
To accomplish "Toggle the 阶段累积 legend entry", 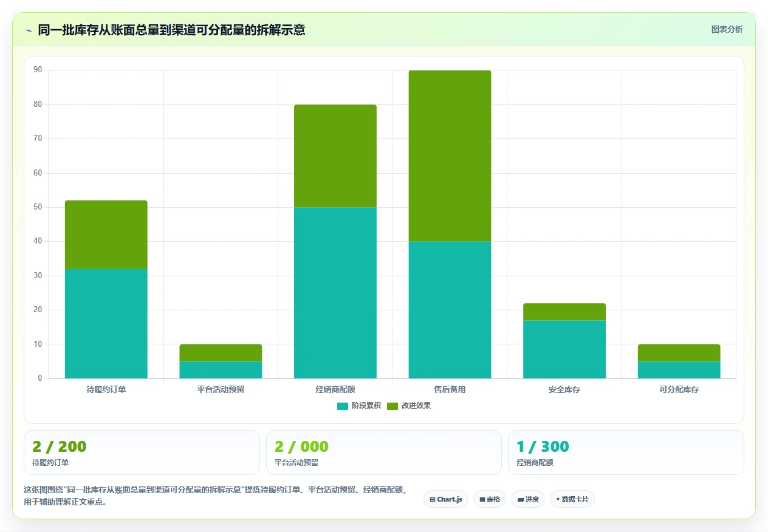I will click(359, 406).
